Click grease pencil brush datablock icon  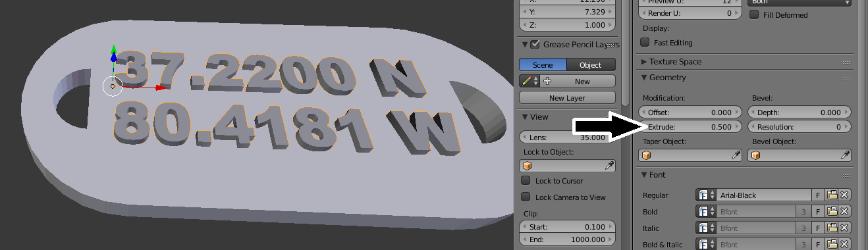529,82
